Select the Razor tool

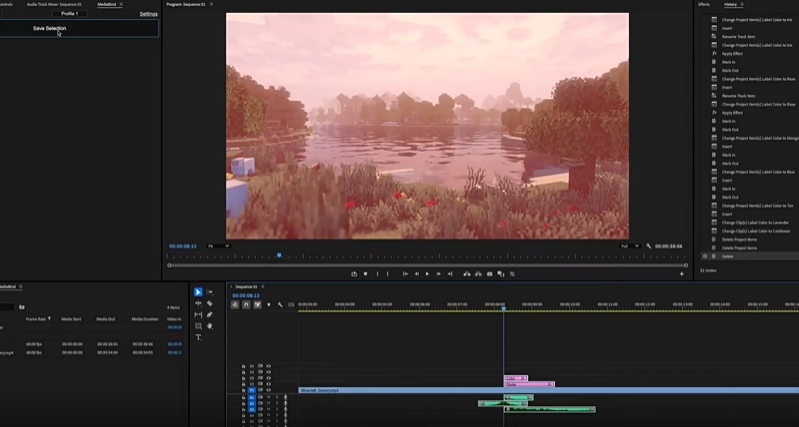pos(210,303)
